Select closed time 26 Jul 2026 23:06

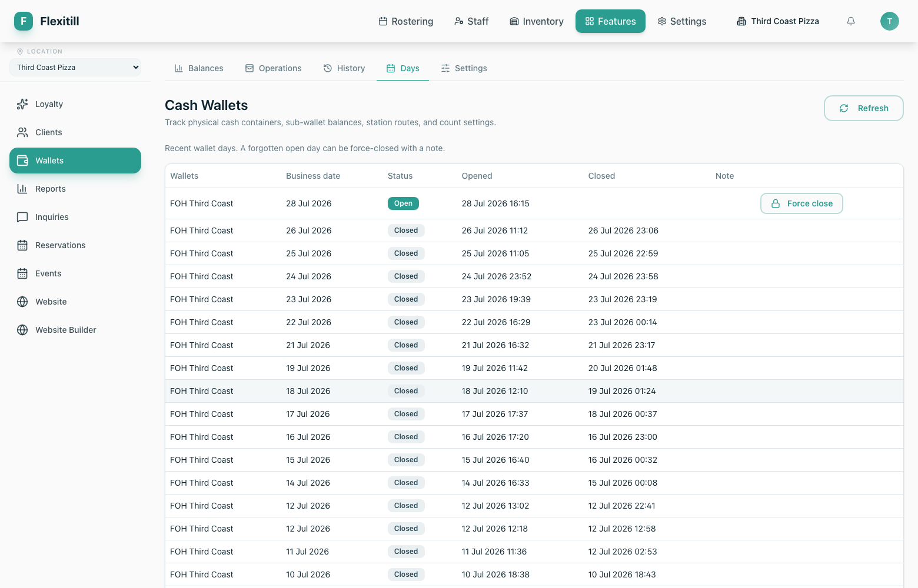pos(623,230)
